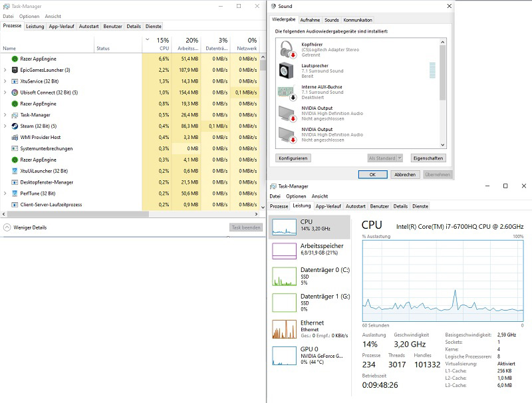Expand the Ubisoft Connect (32 Bit) group
Image resolution: width=532 pixels, height=403 pixels.
pyautogui.click(x=5, y=92)
